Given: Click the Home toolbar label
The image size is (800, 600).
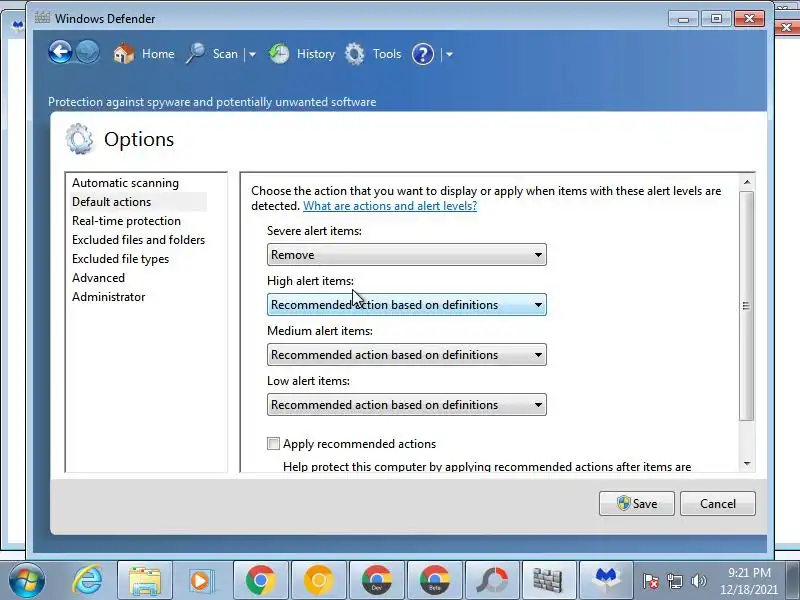Looking at the screenshot, I should point(158,54).
